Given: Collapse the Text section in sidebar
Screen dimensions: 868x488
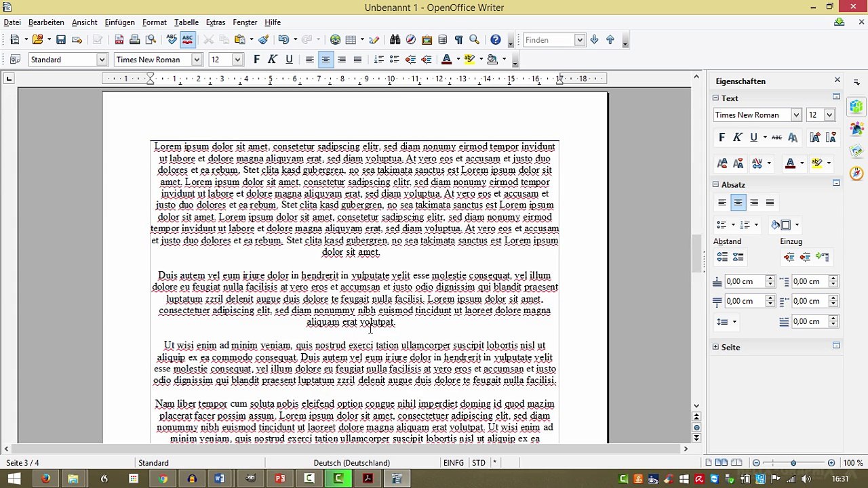Looking at the screenshot, I should 715,98.
